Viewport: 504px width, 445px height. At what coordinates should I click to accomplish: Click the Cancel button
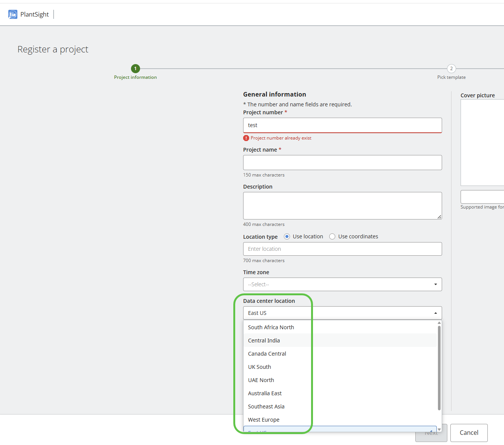[469, 433]
